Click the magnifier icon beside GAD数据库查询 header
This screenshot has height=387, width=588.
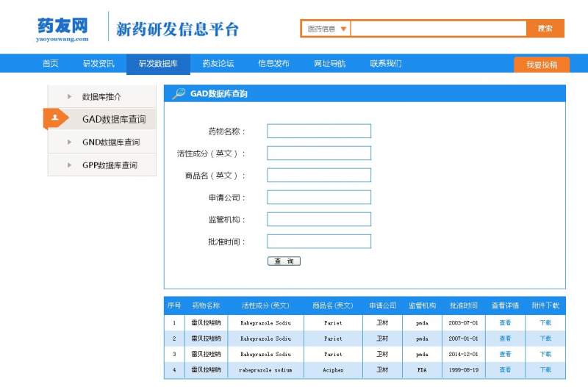[x=179, y=93]
